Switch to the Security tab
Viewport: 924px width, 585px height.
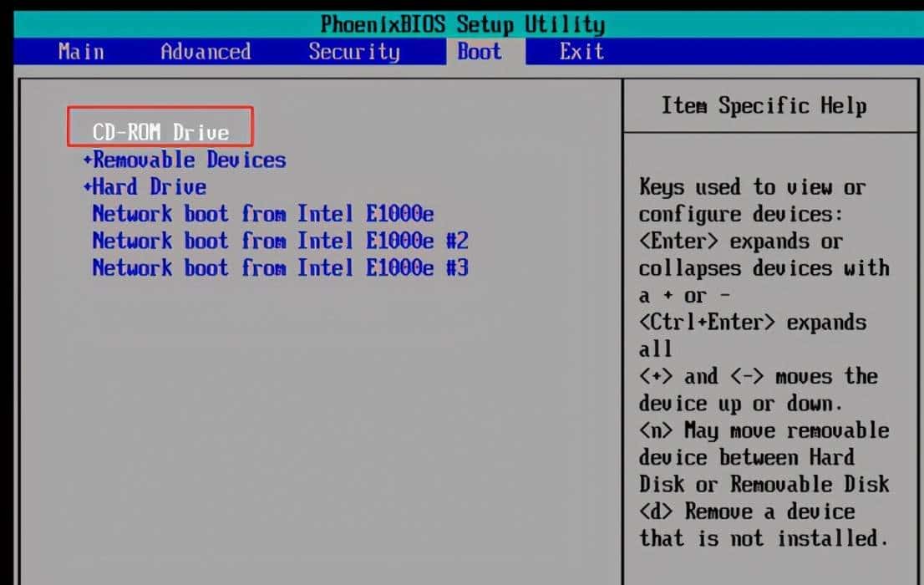(x=353, y=52)
